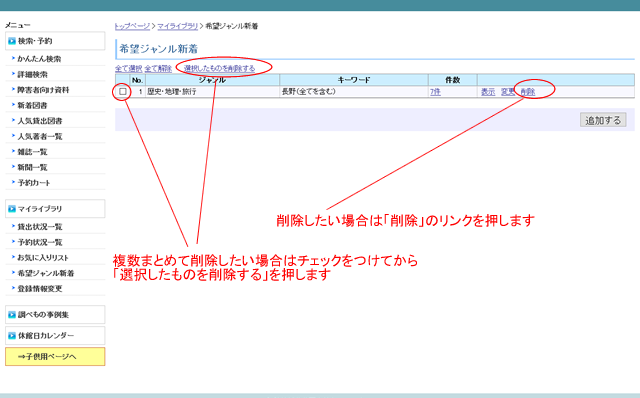Click the キーワード column header
The image size is (640, 398).
[x=354, y=80]
